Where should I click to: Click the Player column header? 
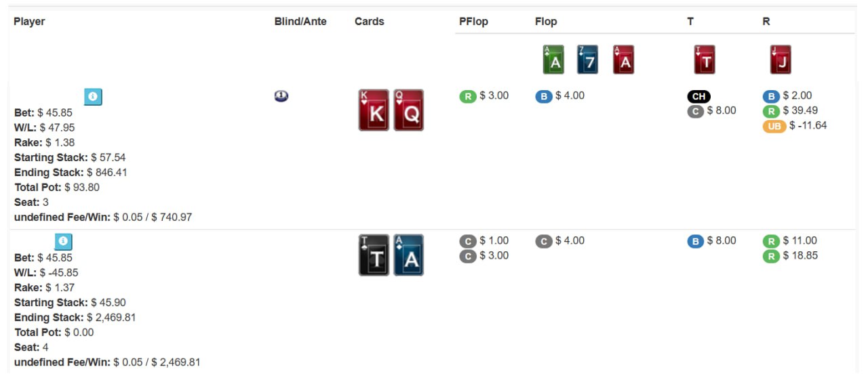(29, 22)
